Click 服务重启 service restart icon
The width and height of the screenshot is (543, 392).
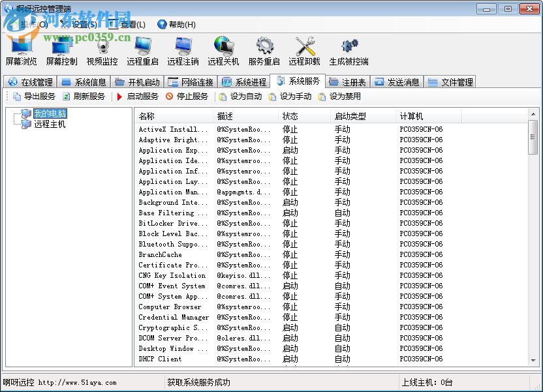click(265, 51)
